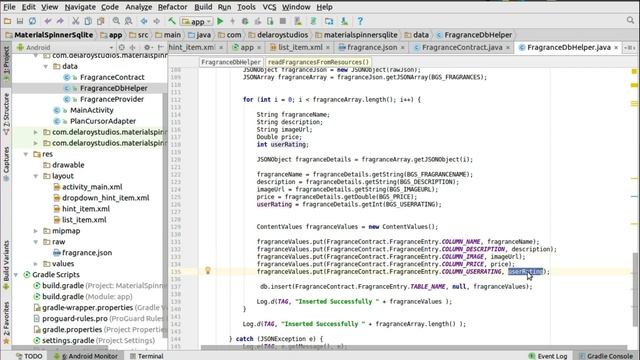Click the FragranceDbHelper editor breadcrumb
This screenshot has width=640, height=360.
coord(231,62)
